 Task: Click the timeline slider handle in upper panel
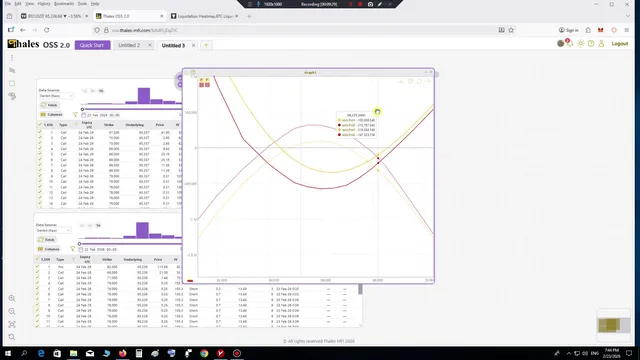(82, 109)
